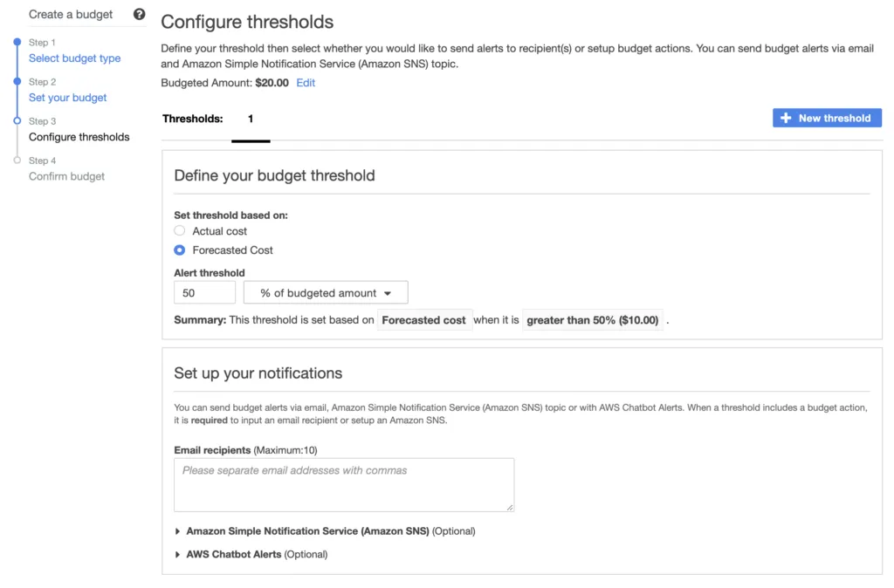The width and height of the screenshot is (894, 588).
Task: Click the Forecasted cost summary chip
Action: [425, 319]
